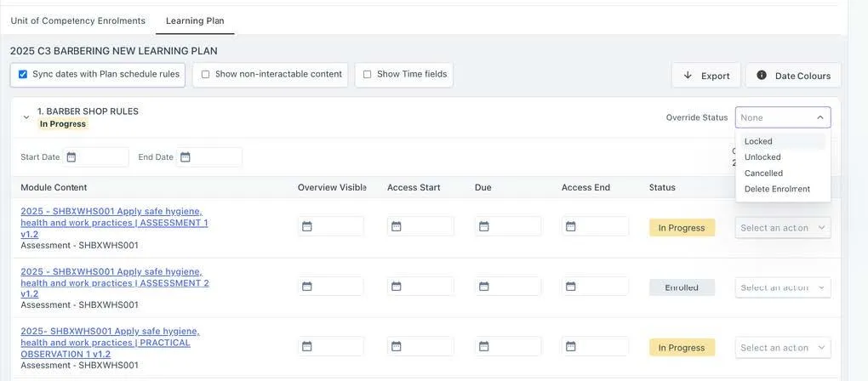Choose Locked from Override Status menu
868x381 pixels.
758,141
